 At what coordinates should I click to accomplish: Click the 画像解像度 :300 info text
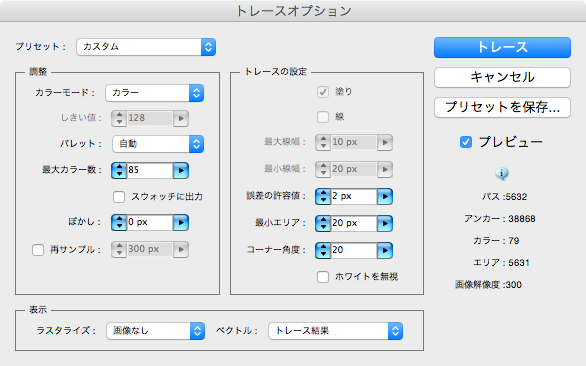pyautogui.click(x=488, y=285)
